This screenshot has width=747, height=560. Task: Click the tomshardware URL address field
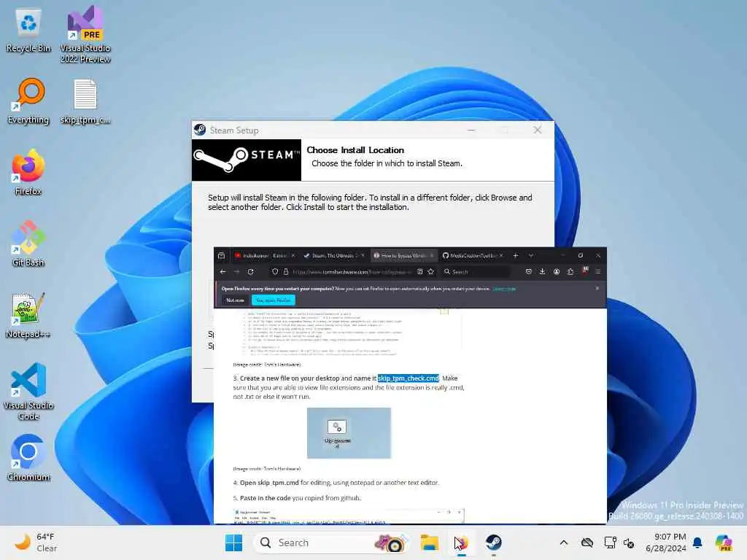[x=352, y=271]
